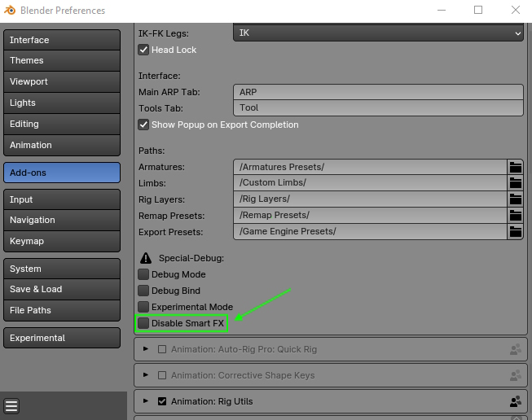Close the Blender Preferences window
The image size is (532, 420).
(516, 10)
